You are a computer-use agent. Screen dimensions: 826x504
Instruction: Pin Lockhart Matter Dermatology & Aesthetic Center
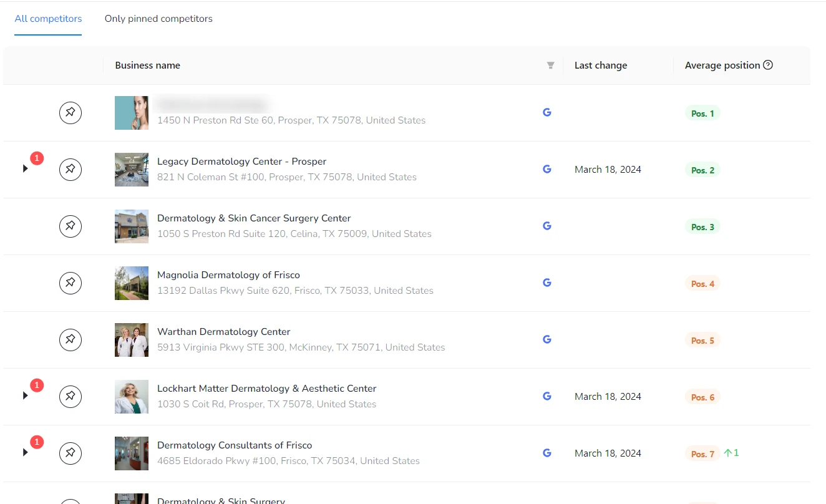(x=70, y=397)
